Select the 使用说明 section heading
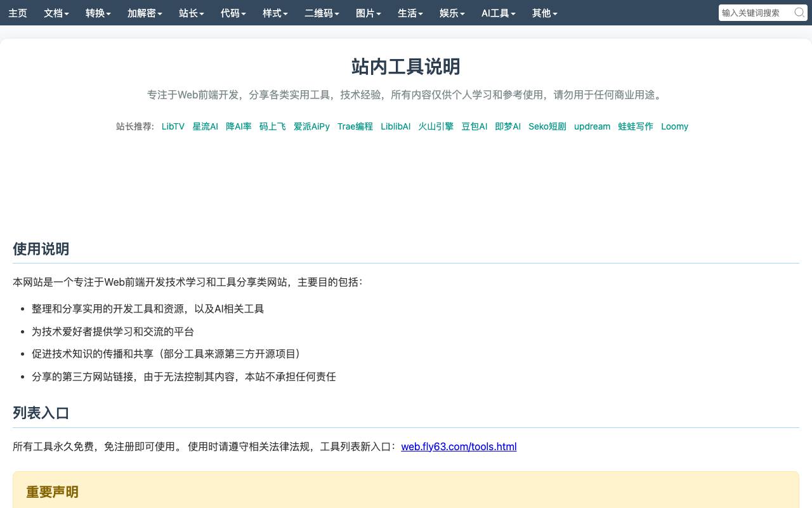The image size is (812, 508). (41, 249)
